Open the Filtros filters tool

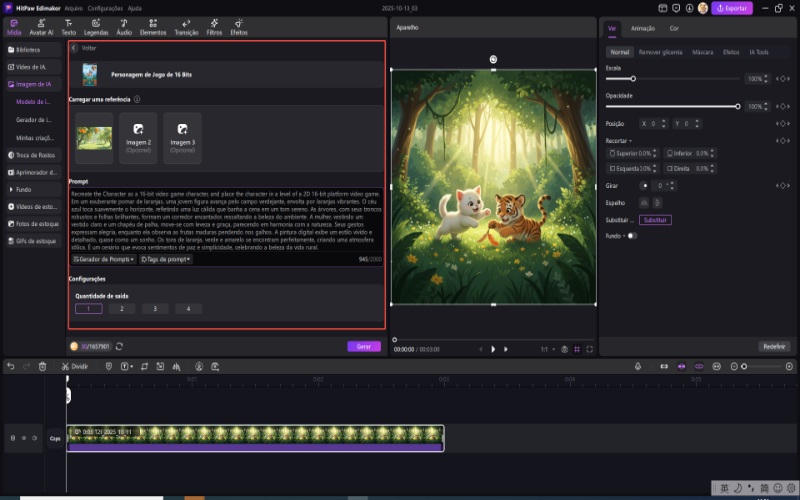(x=214, y=26)
